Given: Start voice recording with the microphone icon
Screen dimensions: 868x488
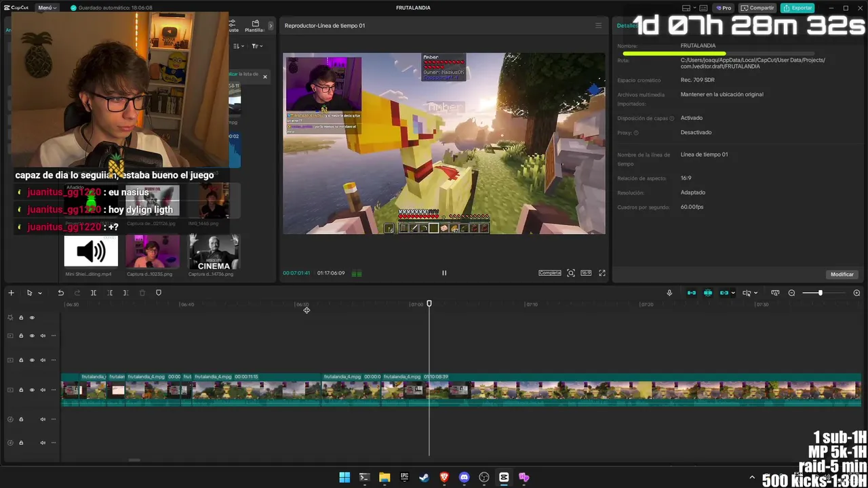Looking at the screenshot, I should 669,293.
